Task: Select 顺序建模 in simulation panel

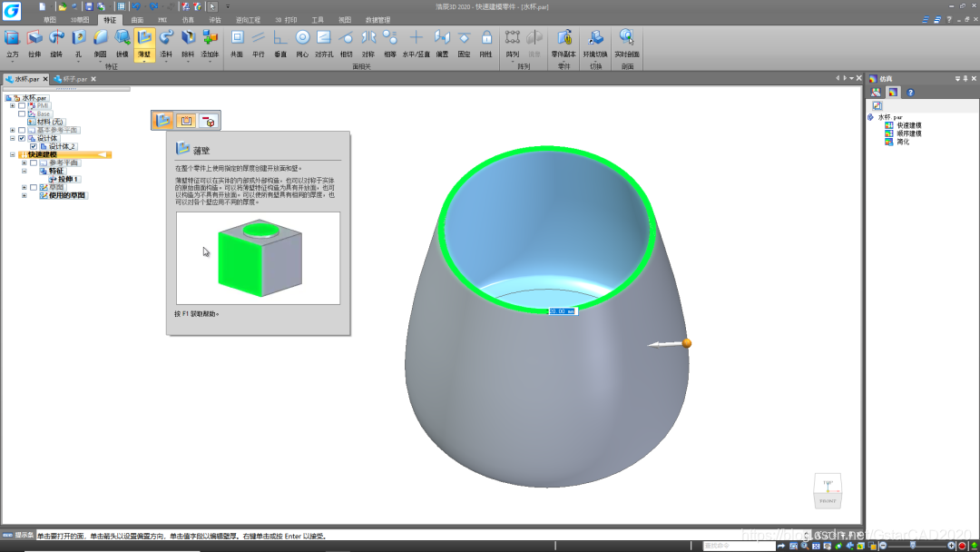Action: pyautogui.click(x=908, y=133)
